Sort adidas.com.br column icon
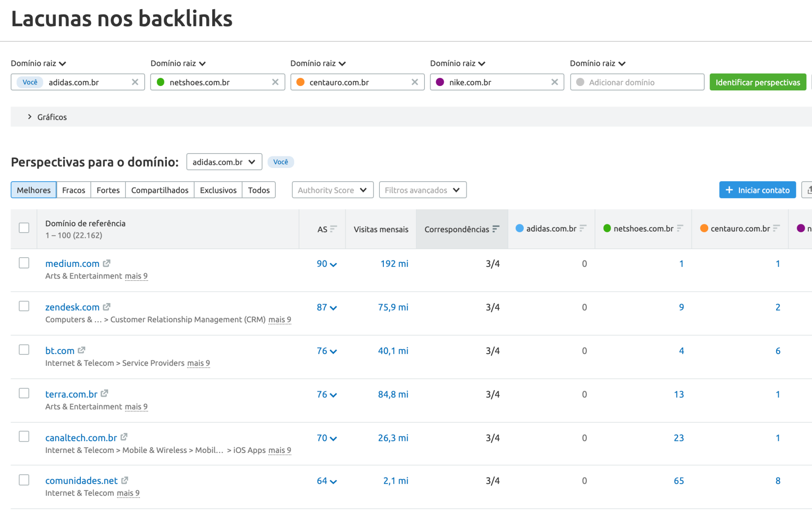Viewport: 812px width, 512px height. pyautogui.click(x=583, y=228)
